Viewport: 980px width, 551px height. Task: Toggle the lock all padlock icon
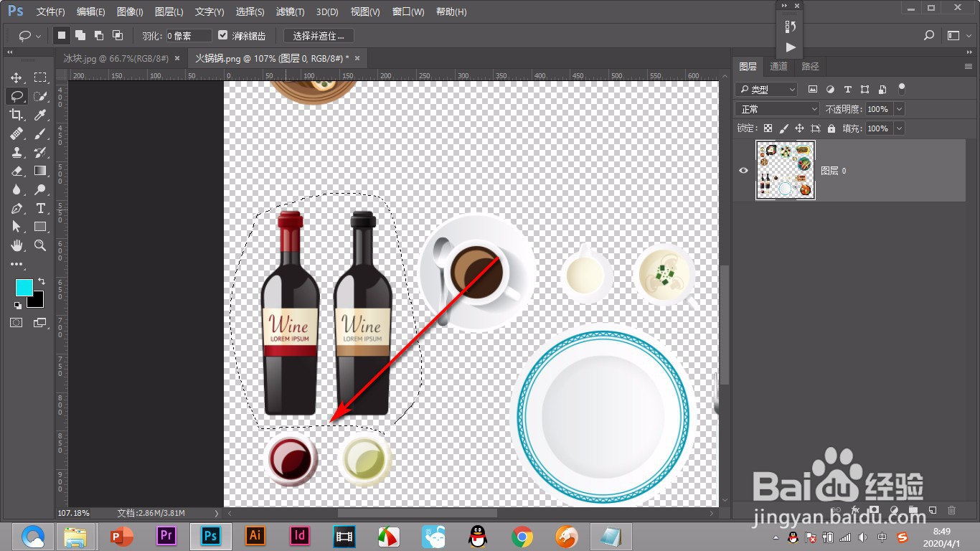point(831,128)
